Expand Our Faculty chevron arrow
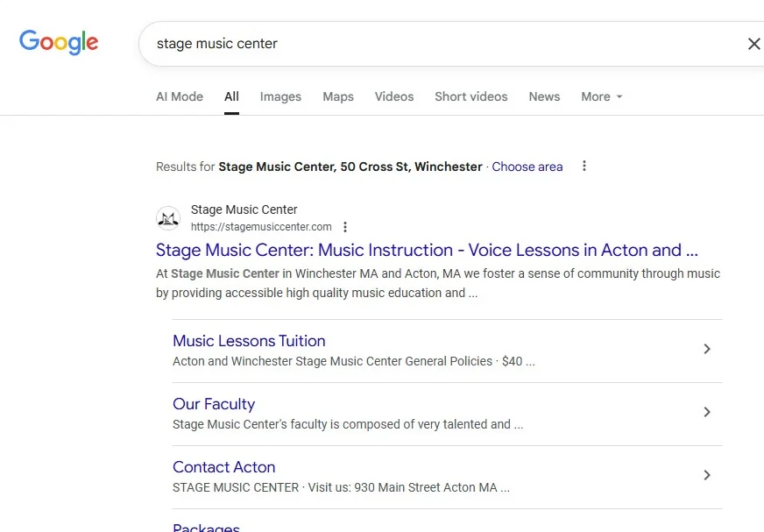Image resolution: width=764 pixels, height=532 pixels. [707, 413]
